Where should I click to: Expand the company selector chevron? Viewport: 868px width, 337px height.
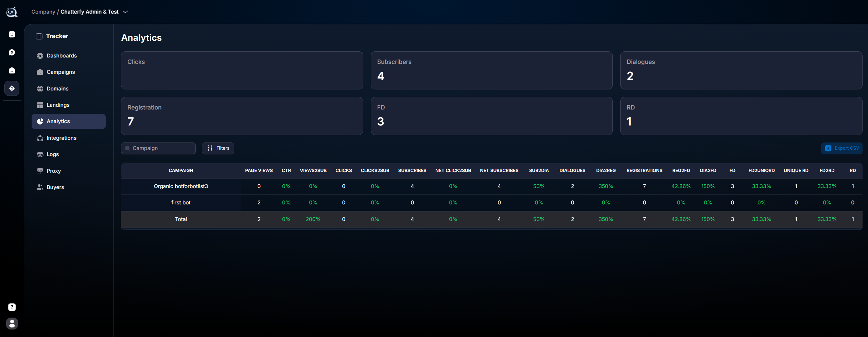[125, 12]
